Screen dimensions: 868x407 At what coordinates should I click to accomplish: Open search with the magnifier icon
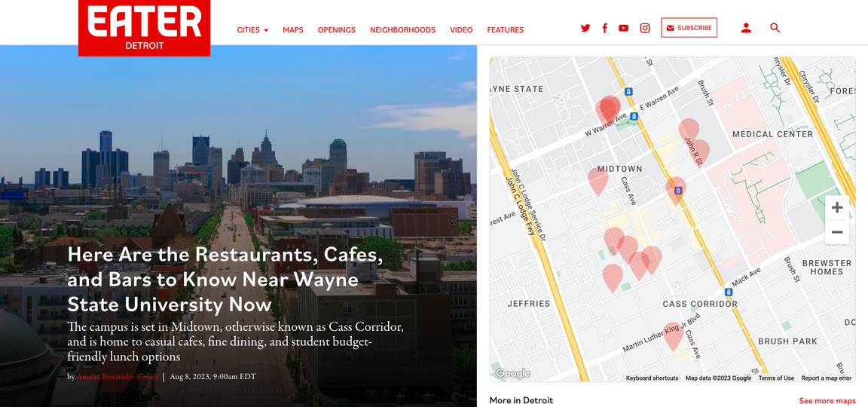775,28
